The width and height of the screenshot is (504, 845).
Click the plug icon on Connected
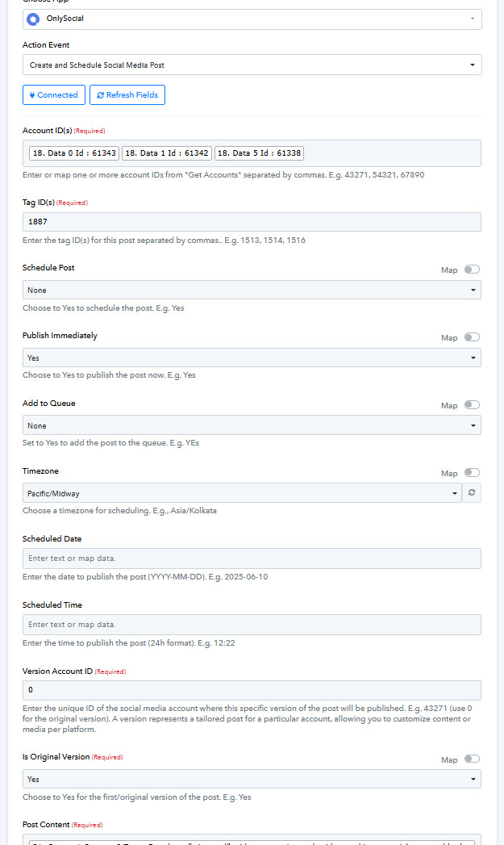click(32, 95)
